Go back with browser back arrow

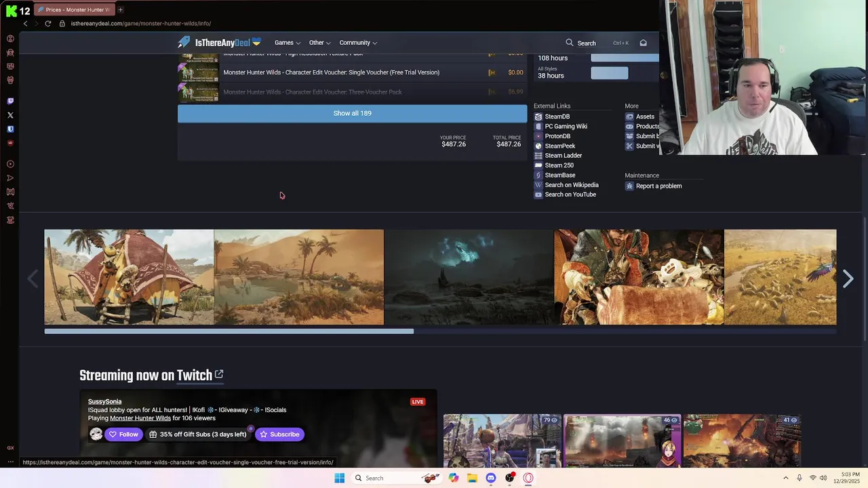(25, 24)
